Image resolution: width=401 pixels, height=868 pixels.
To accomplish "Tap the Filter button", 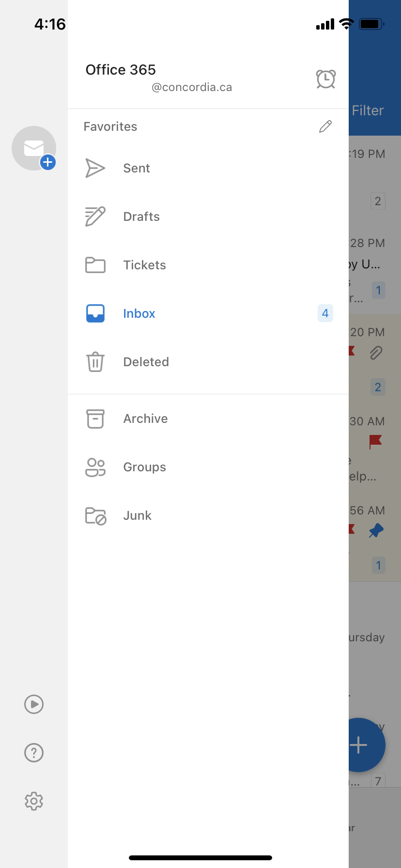I will [x=368, y=110].
